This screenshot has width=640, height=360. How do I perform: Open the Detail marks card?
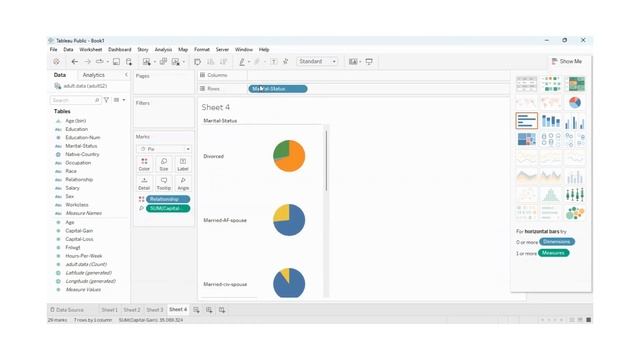(x=144, y=184)
